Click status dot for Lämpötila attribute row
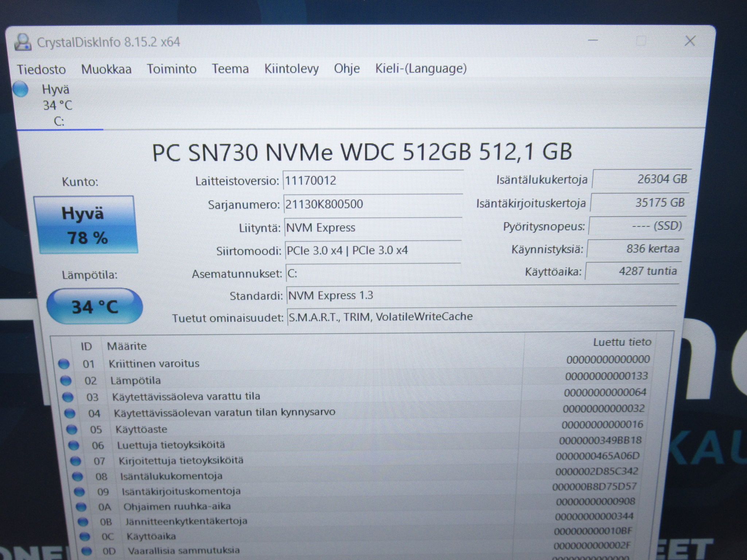This screenshot has height=560, width=747. pyautogui.click(x=66, y=380)
